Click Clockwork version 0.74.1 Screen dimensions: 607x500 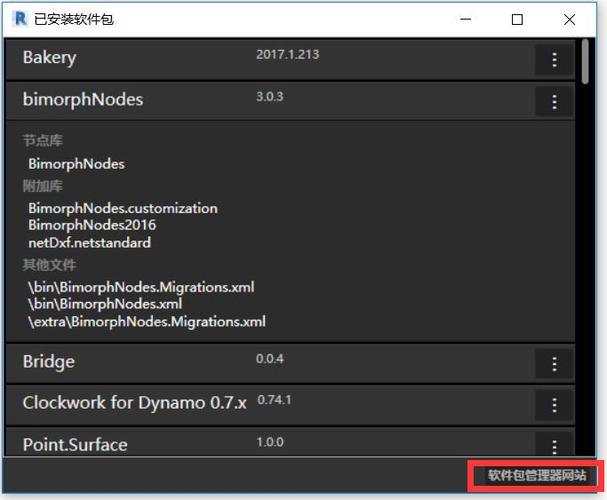click(274, 399)
